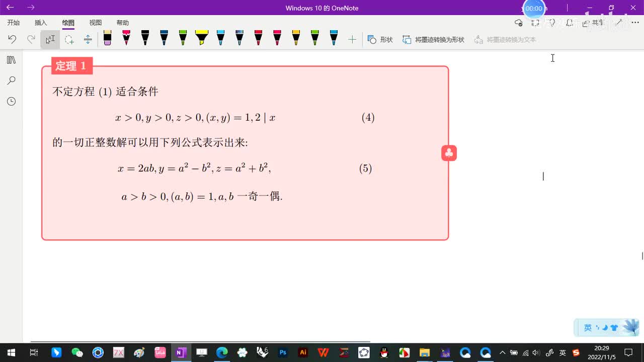644x362 pixels.
Task: Open the sync status cloud icon
Action: [x=519, y=23]
